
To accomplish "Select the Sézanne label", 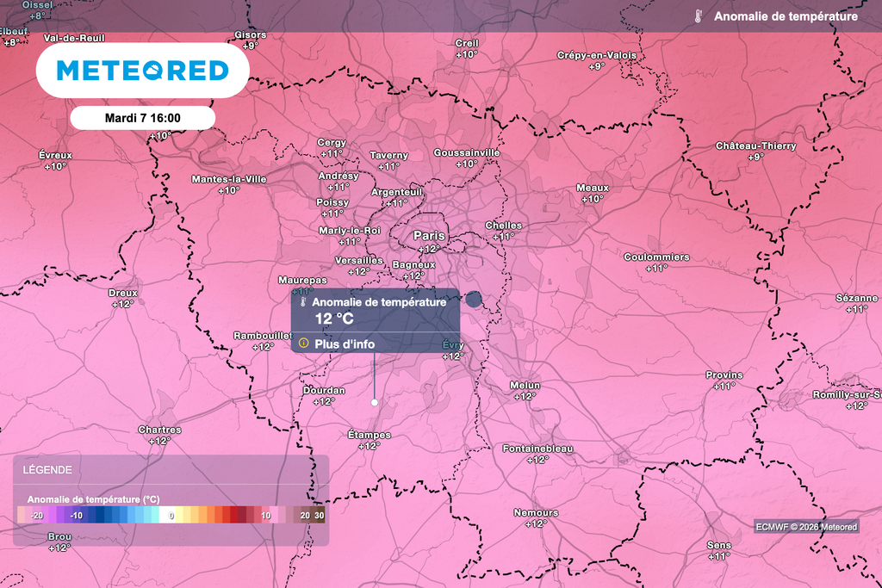I will 856,298.
